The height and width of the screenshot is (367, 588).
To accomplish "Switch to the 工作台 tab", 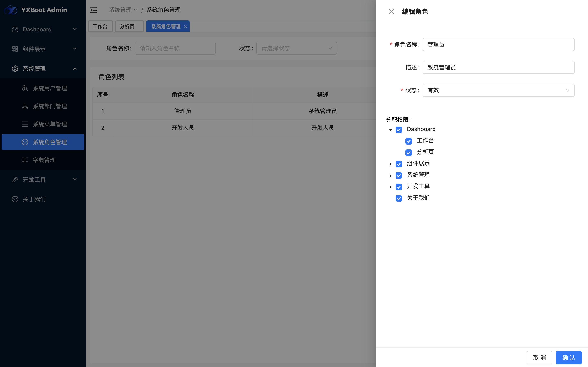I will (x=100, y=26).
